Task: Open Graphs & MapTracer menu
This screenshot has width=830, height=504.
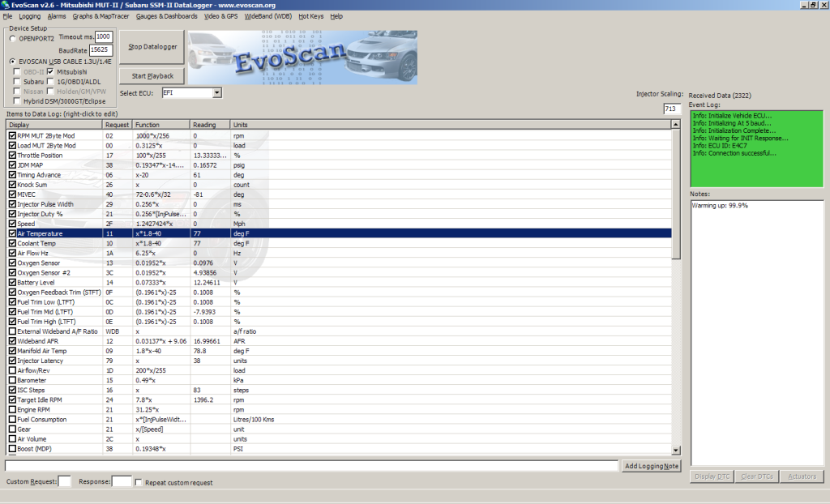Action: 101,16
